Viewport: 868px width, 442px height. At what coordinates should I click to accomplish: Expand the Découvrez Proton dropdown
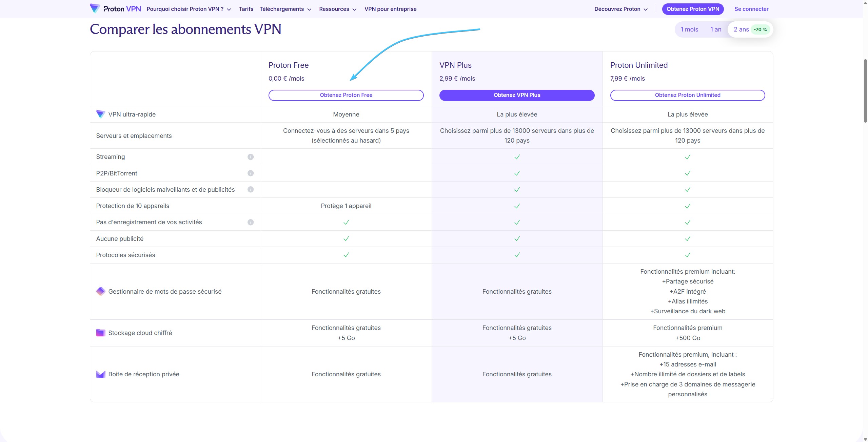tap(620, 9)
